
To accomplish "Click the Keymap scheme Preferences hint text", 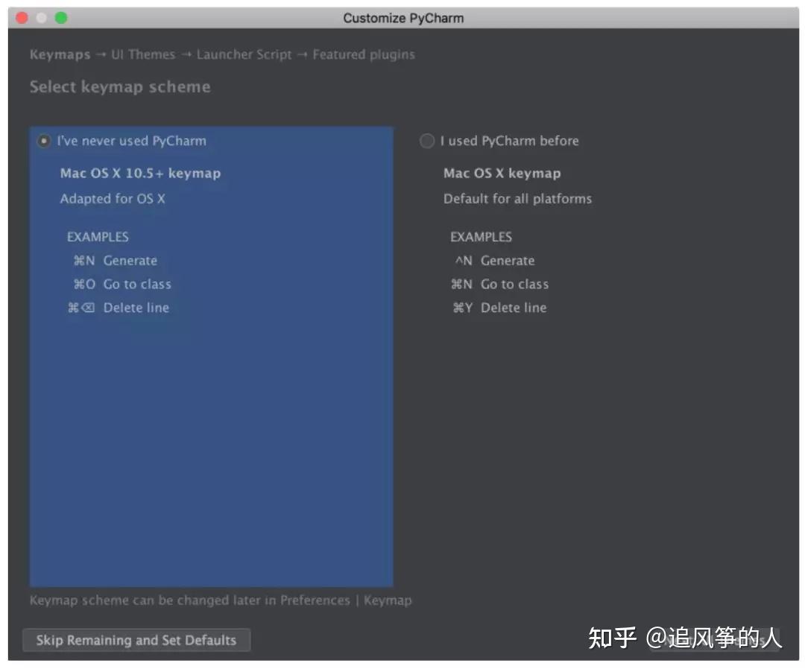I will (x=221, y=600).
